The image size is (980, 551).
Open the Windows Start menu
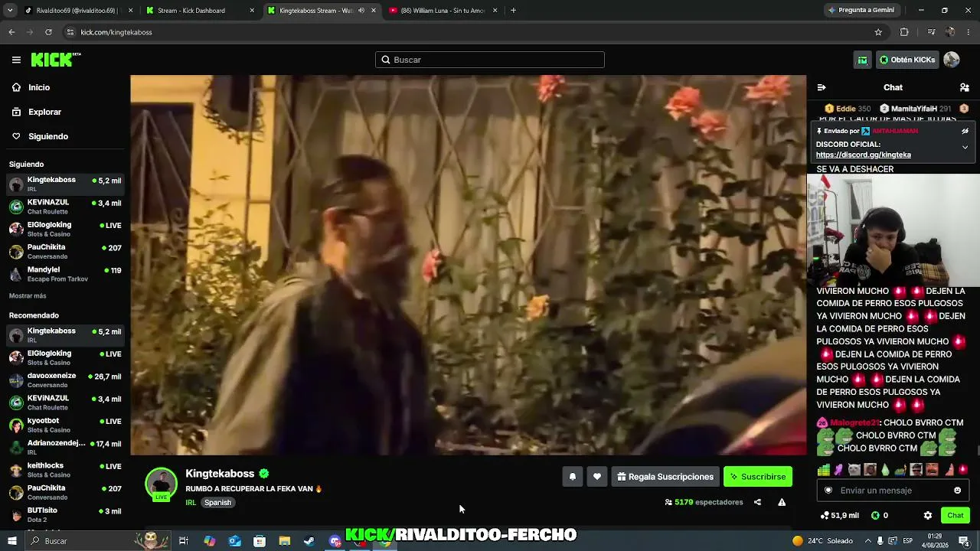[11, 541]
